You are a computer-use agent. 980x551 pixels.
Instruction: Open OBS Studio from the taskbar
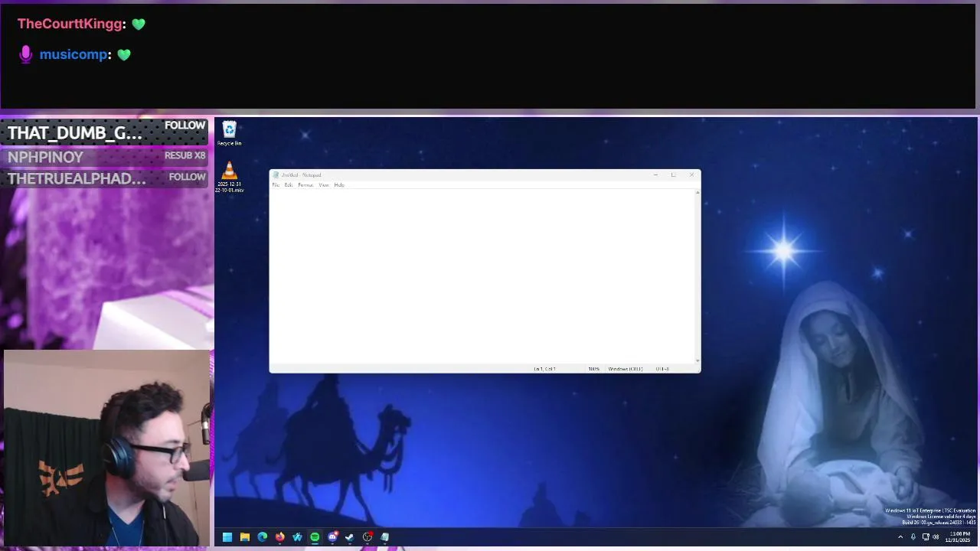pyautogui.click(x=367, y=537)
